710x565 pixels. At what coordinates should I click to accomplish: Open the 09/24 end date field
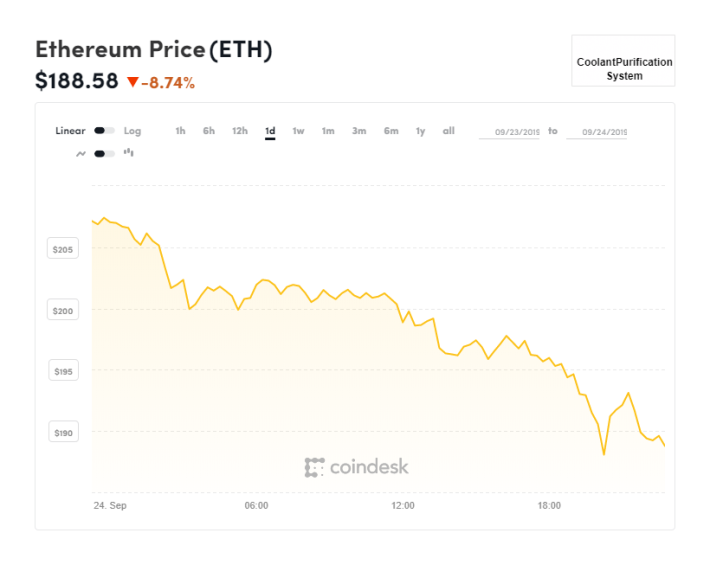(x=597, y=132)
